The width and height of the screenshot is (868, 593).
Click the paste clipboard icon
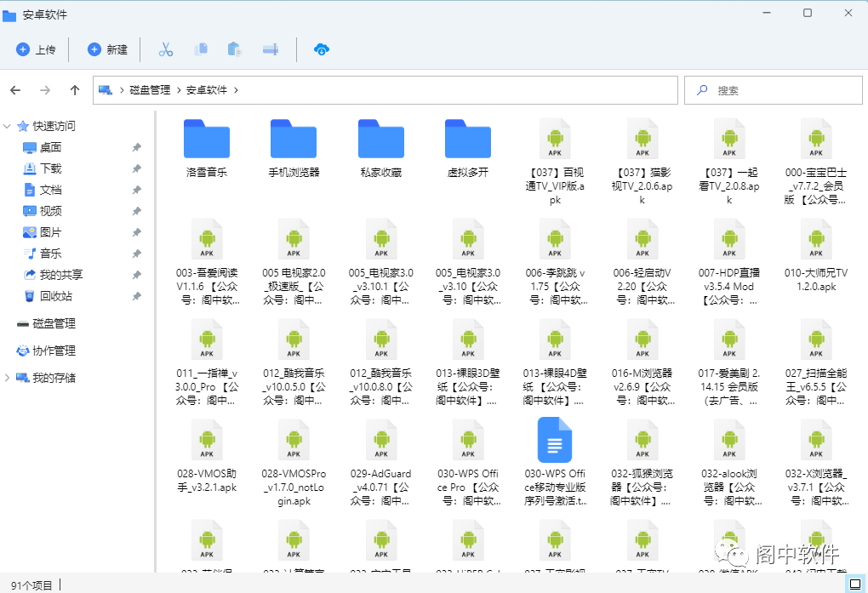(x=235, y=50)
